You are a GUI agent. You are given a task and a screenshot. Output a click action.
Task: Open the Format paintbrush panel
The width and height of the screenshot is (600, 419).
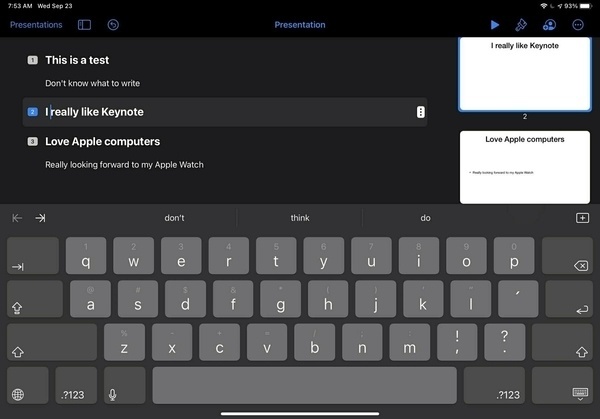pyautogui.click(x=521, y=24)
